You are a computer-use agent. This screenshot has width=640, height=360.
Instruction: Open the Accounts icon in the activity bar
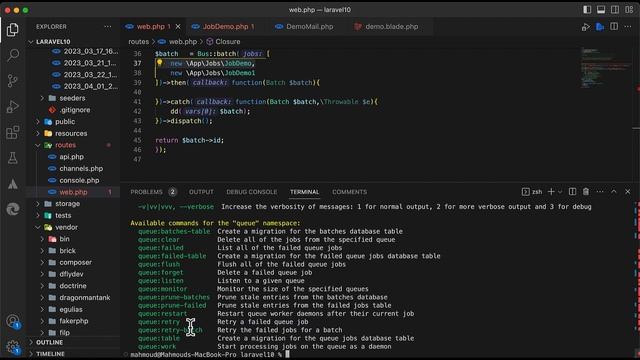click(x=13, y=321)
